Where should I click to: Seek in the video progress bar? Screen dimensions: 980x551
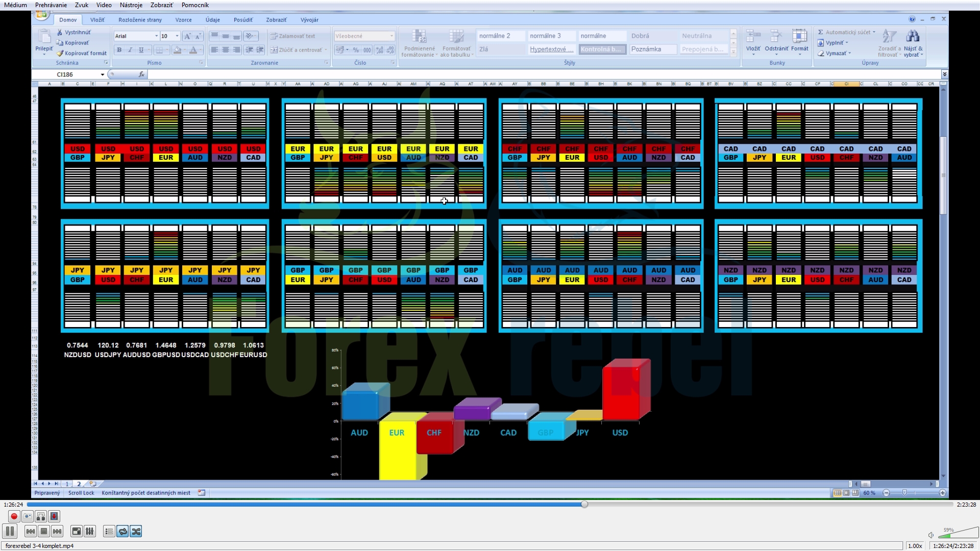[490, 504]
